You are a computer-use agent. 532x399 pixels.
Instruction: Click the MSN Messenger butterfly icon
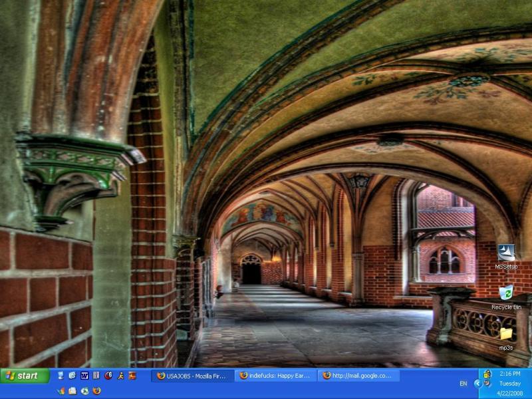point(61,391)
